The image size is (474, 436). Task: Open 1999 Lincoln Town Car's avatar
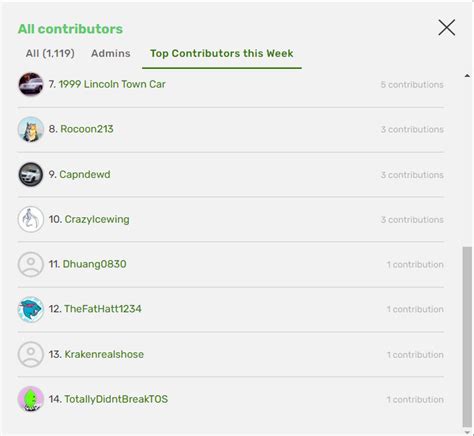tap(31, 84)
